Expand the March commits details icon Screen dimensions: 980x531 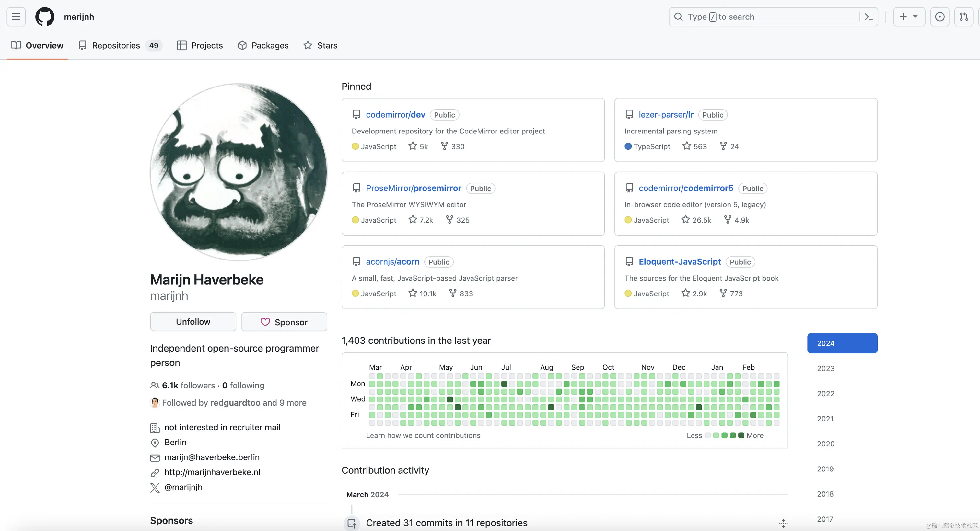click(x=783, y=524)
